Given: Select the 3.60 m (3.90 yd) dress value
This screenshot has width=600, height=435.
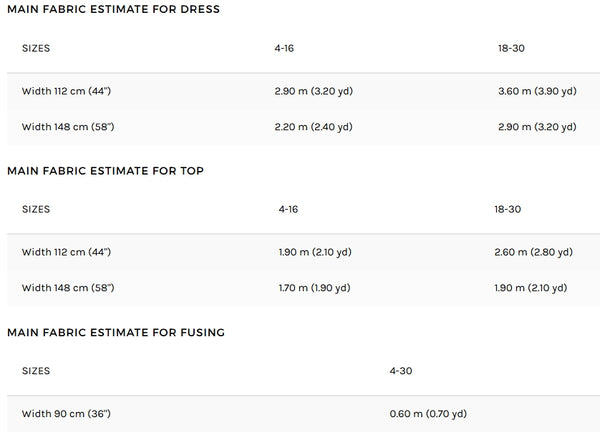Looking at the screenshot, I should click(537, 91).
